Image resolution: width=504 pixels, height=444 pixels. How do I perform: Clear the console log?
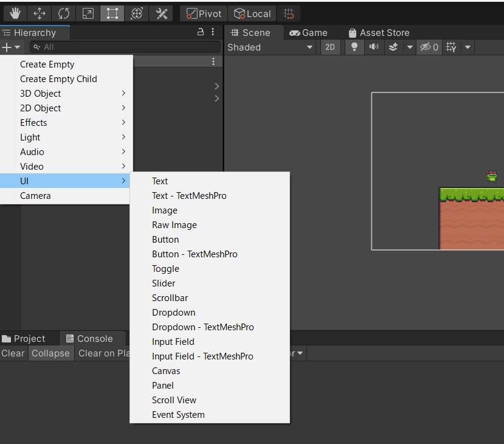(x=13, y=353)
